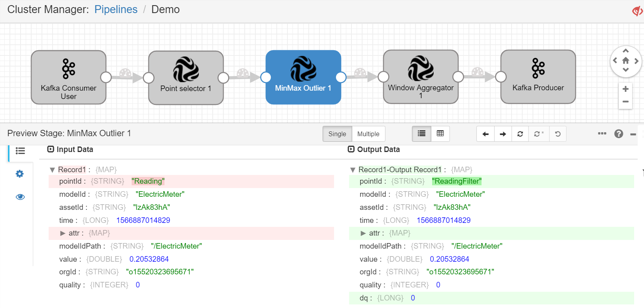Click link icon between MinMax Outlier and Window Aggregator

click(x=360, y=73)
